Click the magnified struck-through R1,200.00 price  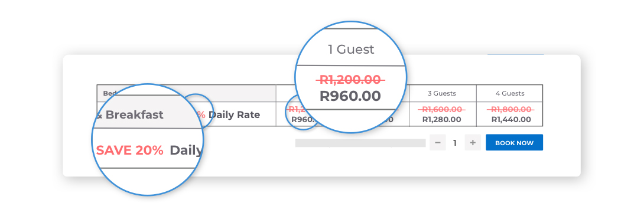click(350, 79)
